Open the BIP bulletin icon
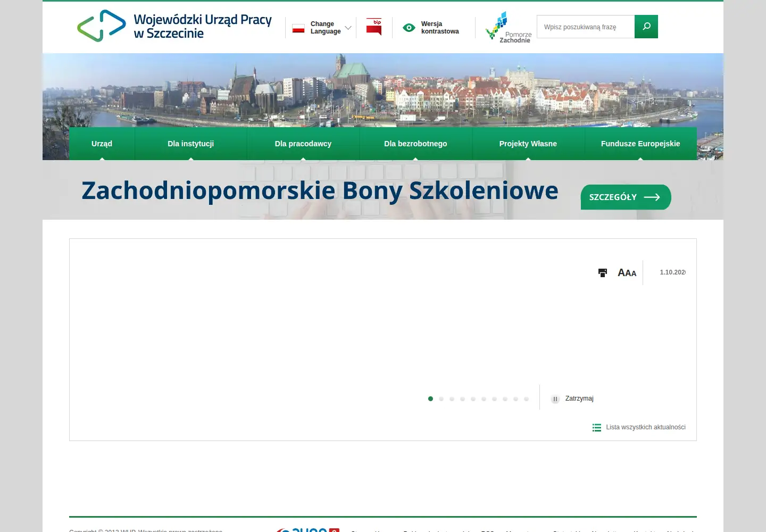 point(374,27)
